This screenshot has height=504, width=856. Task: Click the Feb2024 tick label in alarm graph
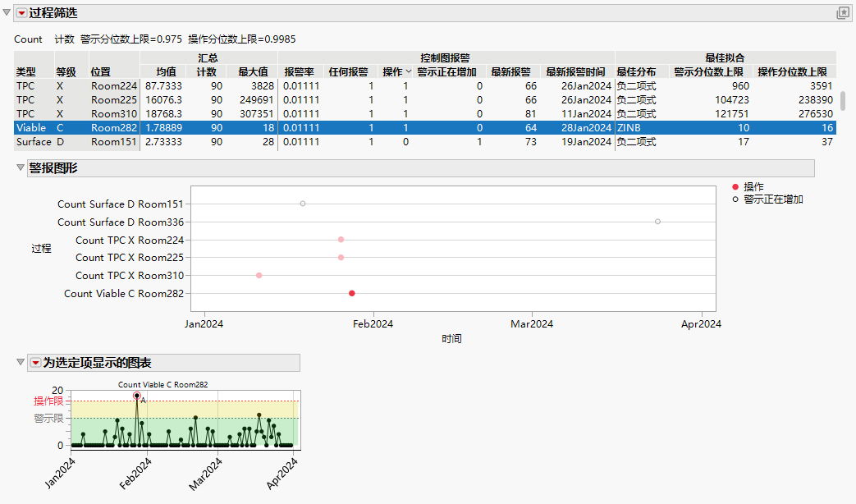[x=373, y=323]
